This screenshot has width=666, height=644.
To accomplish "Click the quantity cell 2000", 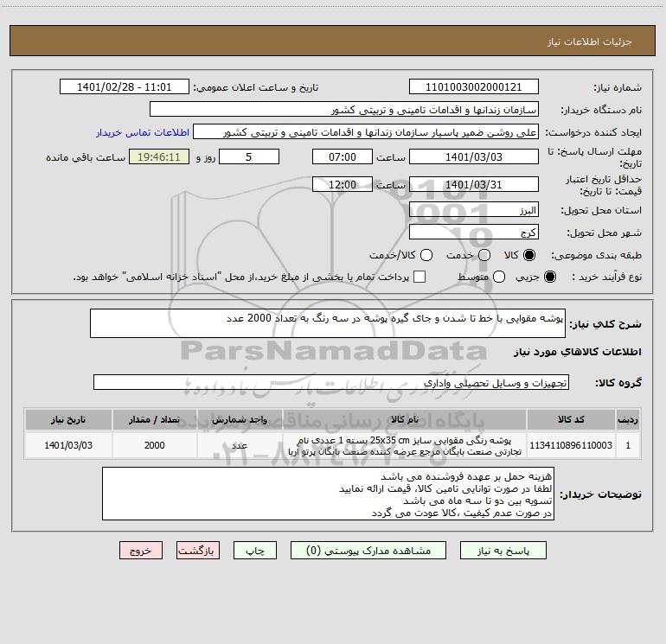I will 155,445.
